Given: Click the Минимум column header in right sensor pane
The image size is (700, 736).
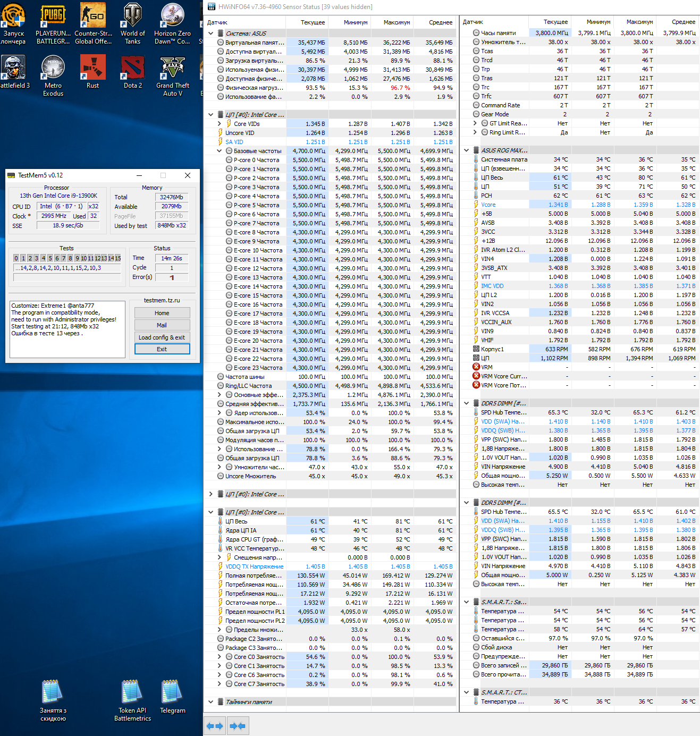Looking at the screenshot, I should (x=592, y=22).
